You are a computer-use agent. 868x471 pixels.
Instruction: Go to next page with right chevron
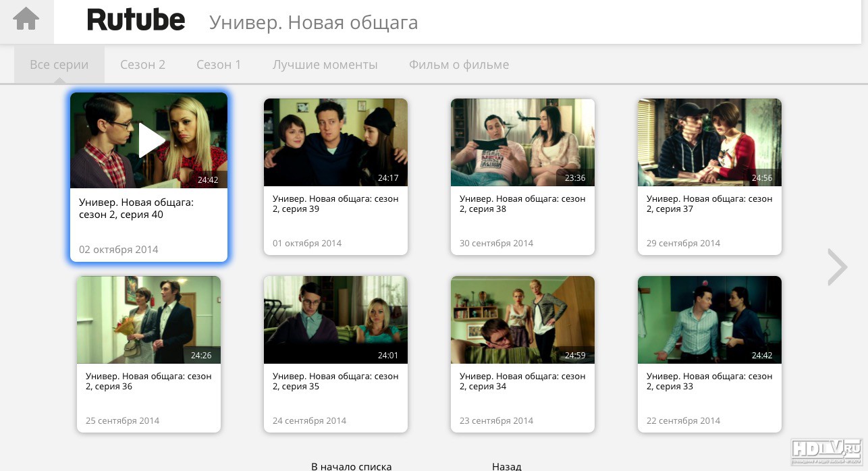point(837,267)
